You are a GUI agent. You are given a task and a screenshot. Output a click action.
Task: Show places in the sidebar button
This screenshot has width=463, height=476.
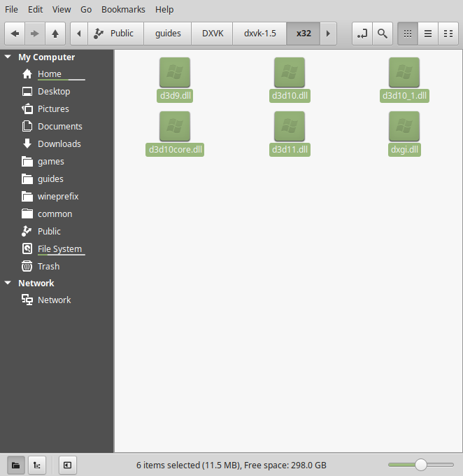point(16,465)
